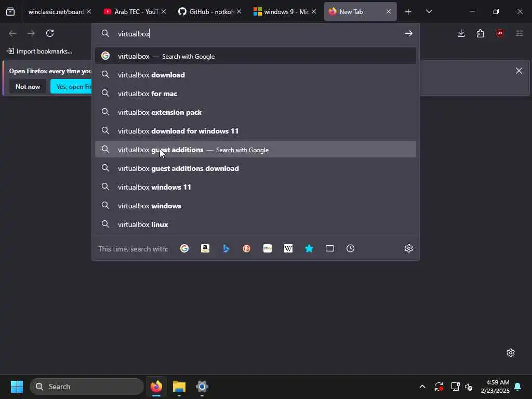Open the uBlock Origin extension
This screenshot has width=532, height=399.
499,33
